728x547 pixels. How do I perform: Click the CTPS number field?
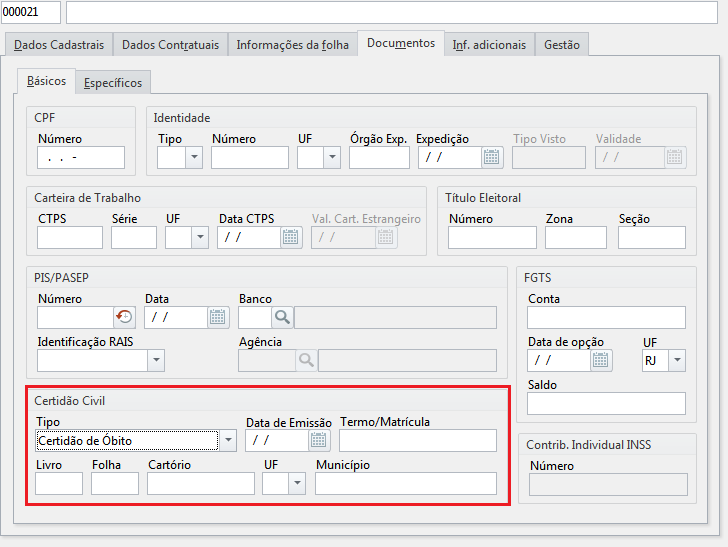tap(70, 237)
